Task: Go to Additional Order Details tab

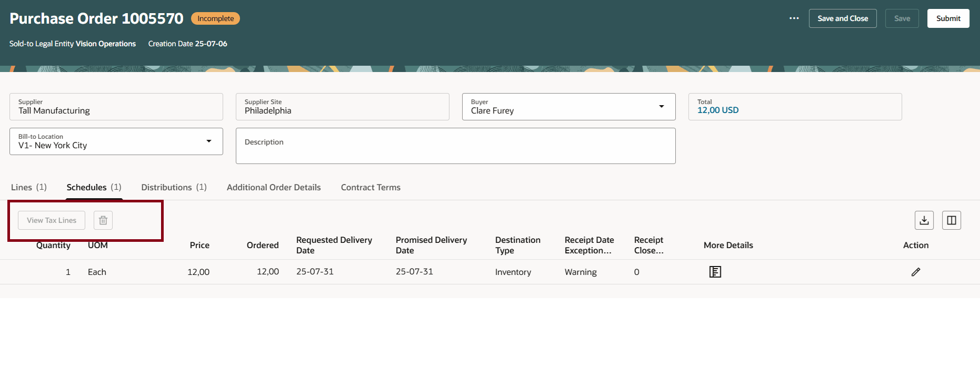Action: click(274, 187)
